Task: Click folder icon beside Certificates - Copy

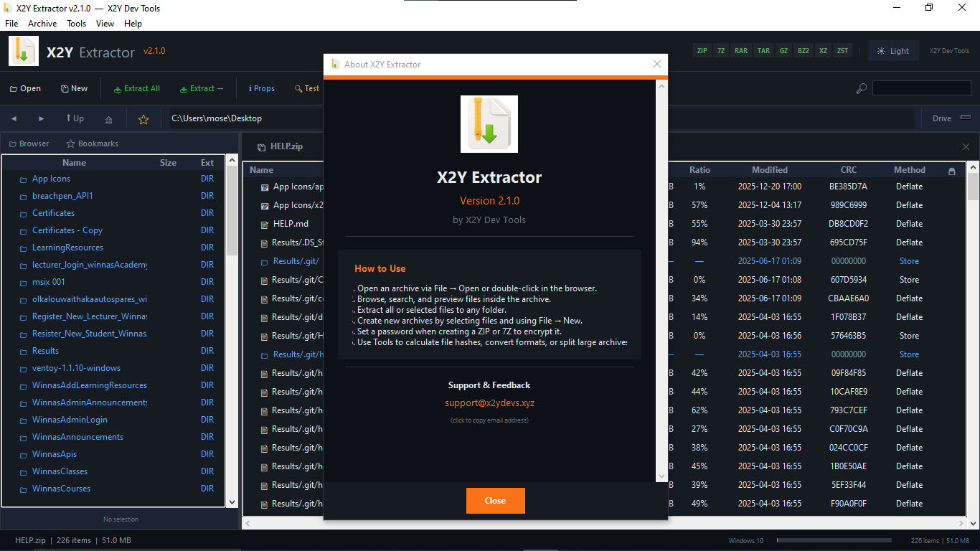Action: (x=24, y=231)
